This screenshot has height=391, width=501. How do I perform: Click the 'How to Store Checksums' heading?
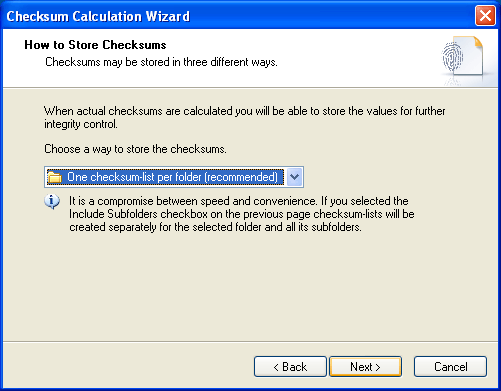point(95,45)
